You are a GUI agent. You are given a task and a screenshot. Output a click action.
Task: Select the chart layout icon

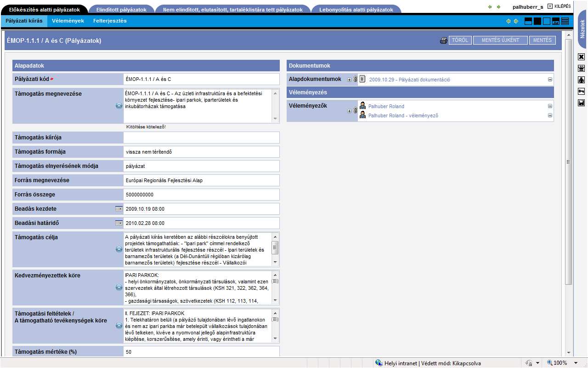coord(556,21)
